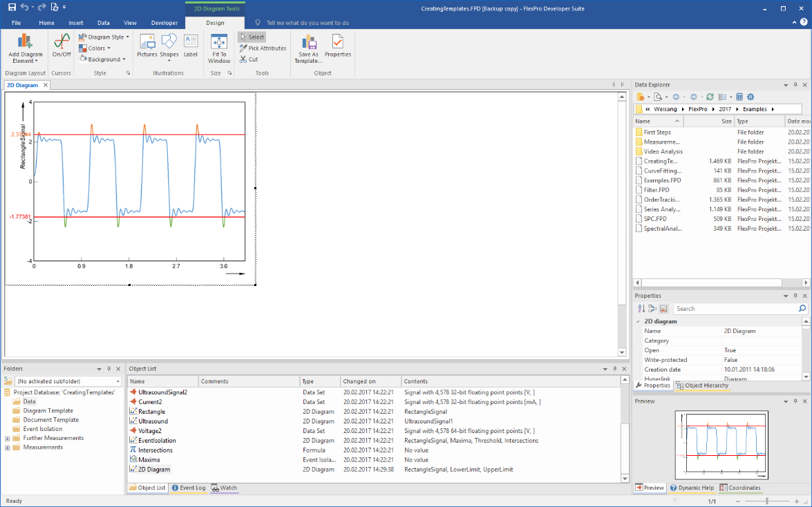Activate the Pick Attributes tool
Screen dimensions: 812x507
tap(263, 48)
